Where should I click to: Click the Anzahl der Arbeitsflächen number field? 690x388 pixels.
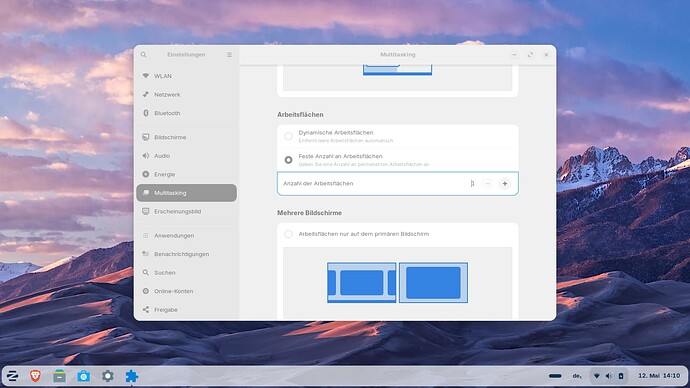(473, 183)
